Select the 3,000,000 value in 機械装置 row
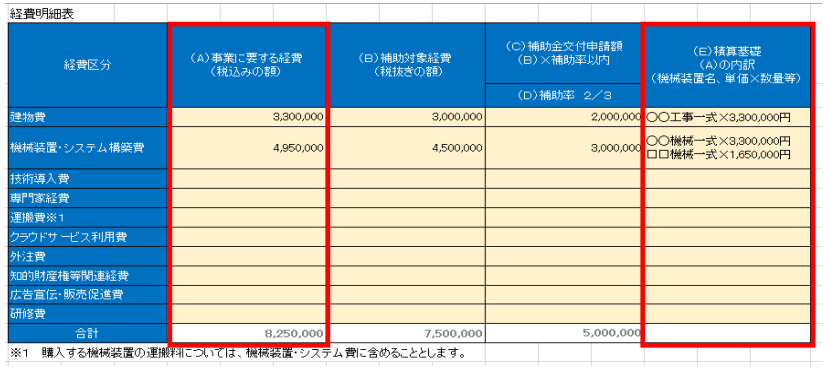The image size is (828, 368). (x=563, y=148)
